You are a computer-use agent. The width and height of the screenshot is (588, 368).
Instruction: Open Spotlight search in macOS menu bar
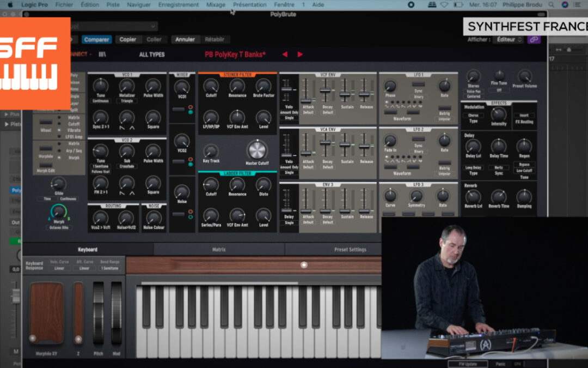point(551,4)
